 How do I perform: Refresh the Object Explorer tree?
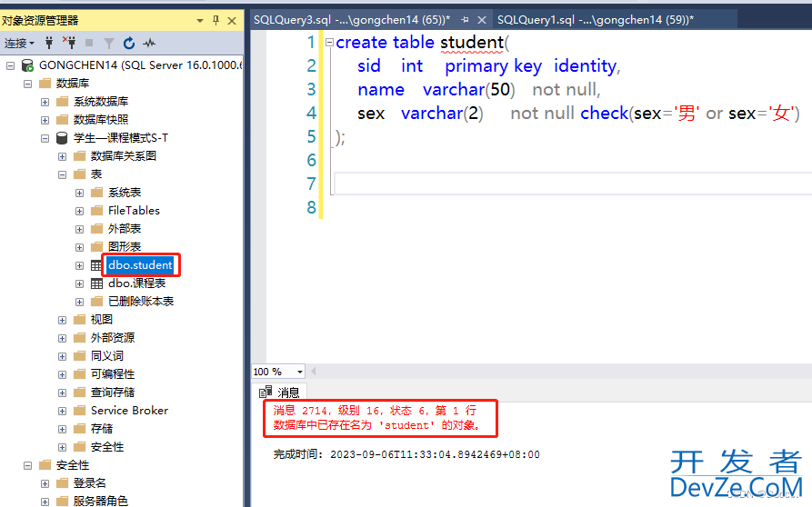coord(129,43)
